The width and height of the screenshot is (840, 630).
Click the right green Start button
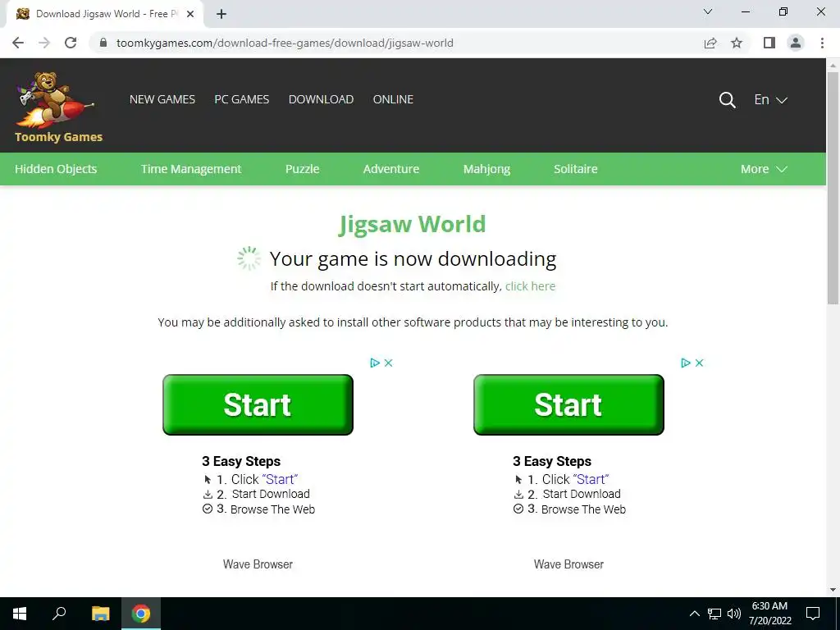click(x=568, y=404)
